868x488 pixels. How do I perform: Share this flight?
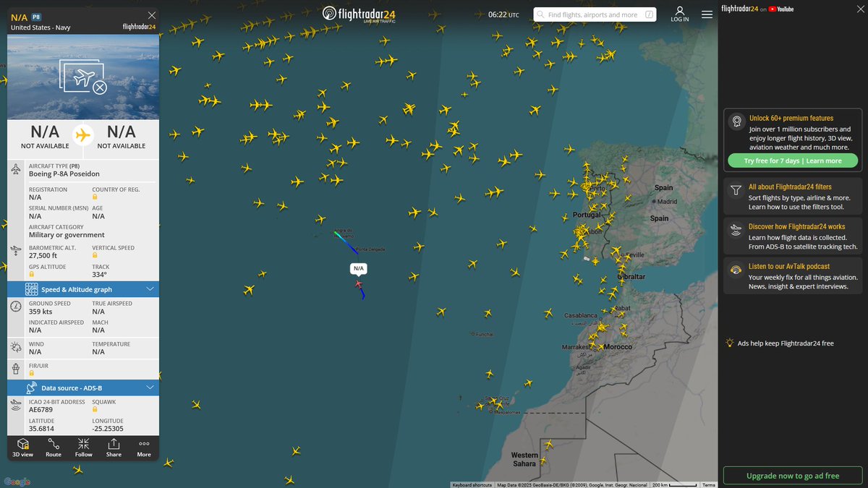click(114, 448)
